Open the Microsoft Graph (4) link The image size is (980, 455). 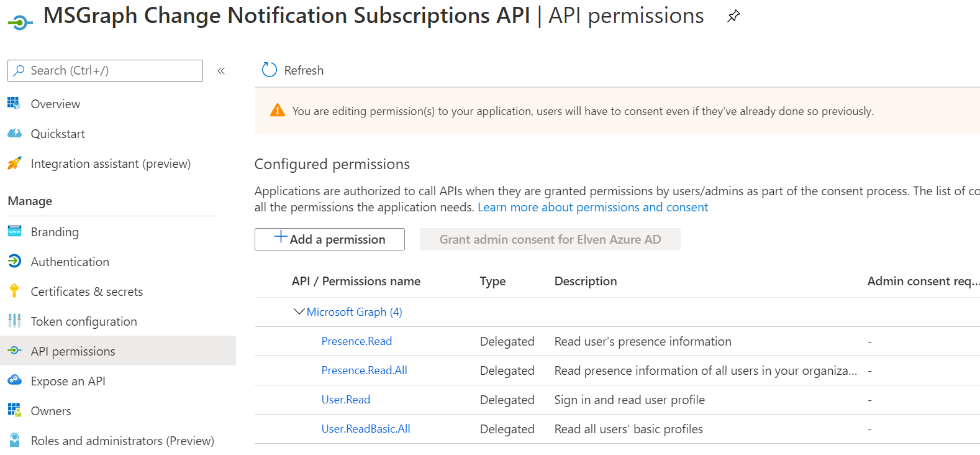355,312
